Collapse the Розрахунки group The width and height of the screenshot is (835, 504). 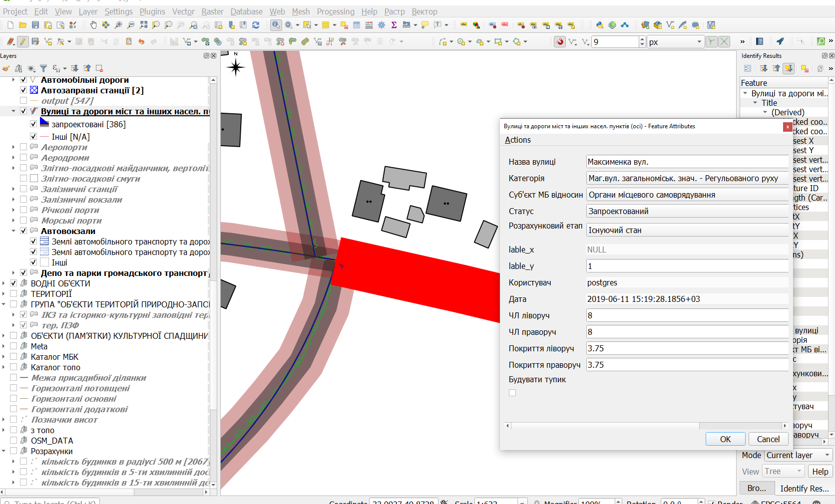pos(3,451)
